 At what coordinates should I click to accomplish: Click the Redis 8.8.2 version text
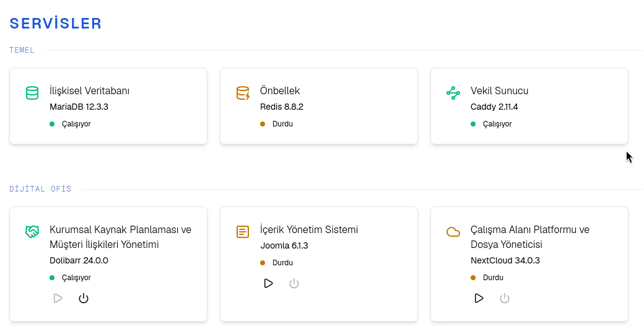[x=282, y=107]
